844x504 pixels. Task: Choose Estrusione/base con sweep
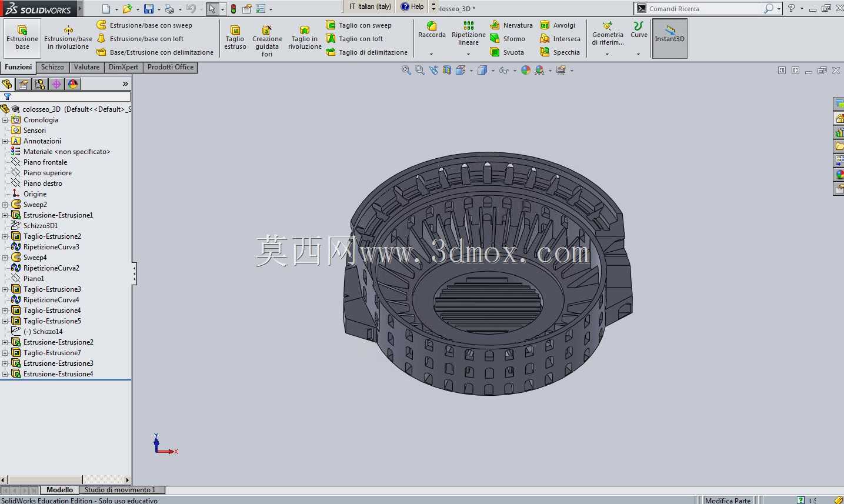[x=145, y=25]
